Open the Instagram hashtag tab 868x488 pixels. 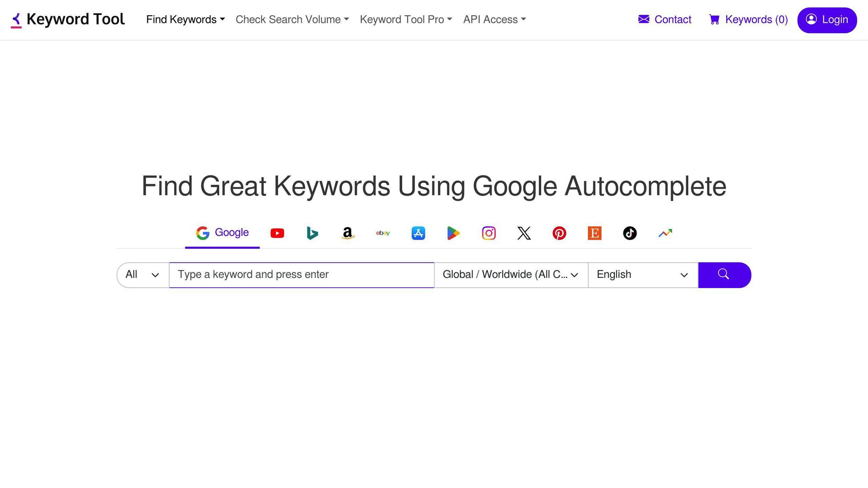489,233
